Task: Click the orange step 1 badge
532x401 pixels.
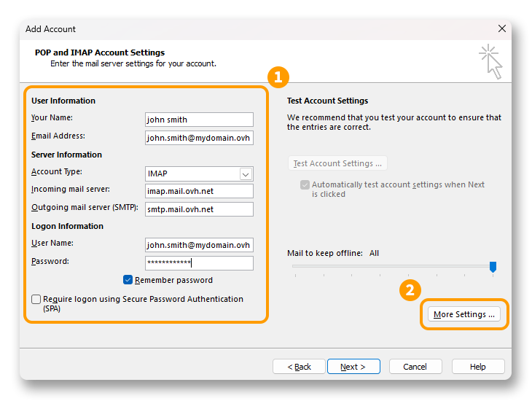Action: pyautogui.click(x=278, y=77)
